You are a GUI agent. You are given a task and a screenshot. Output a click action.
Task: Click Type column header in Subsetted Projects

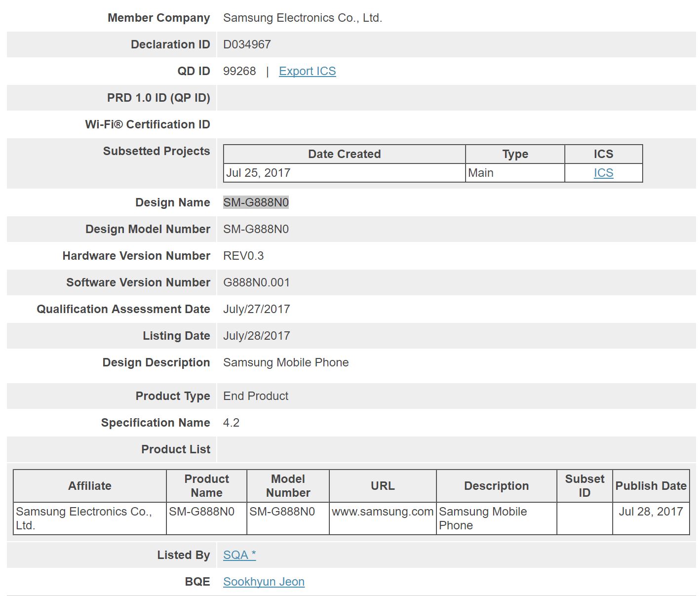point(515,154)
